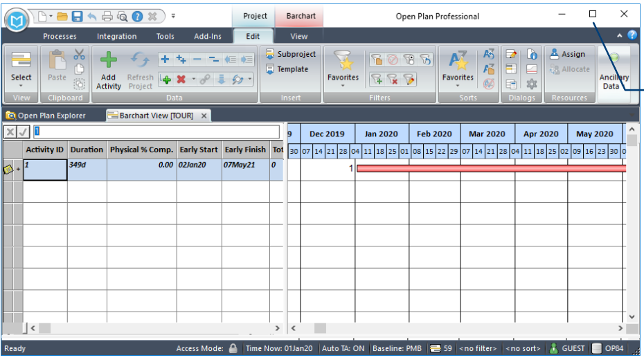Click the barchart vertical scrollbar down arrow
The image size is (644, 360).
point(632,316)
